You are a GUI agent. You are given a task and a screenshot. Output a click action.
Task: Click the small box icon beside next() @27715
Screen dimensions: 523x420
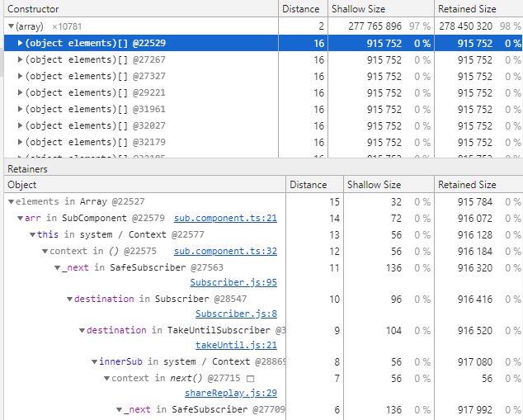point(250,379)
